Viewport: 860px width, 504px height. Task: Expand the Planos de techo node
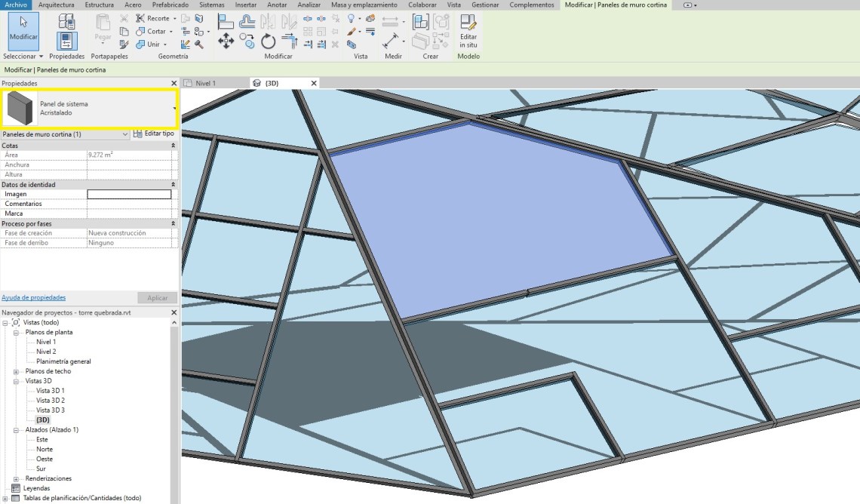pyautogui.click(x=16, y=371)
